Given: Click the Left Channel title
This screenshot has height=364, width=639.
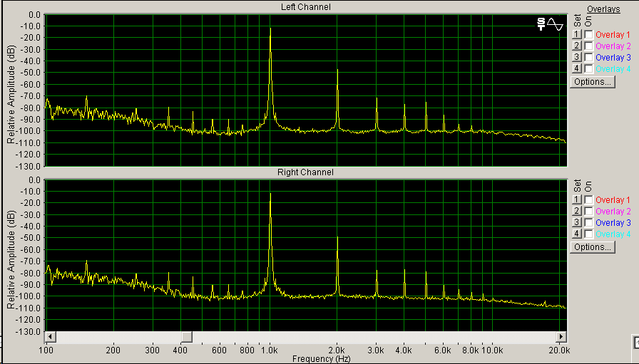Looking at the screenshot, I should (x=306, y=7).
